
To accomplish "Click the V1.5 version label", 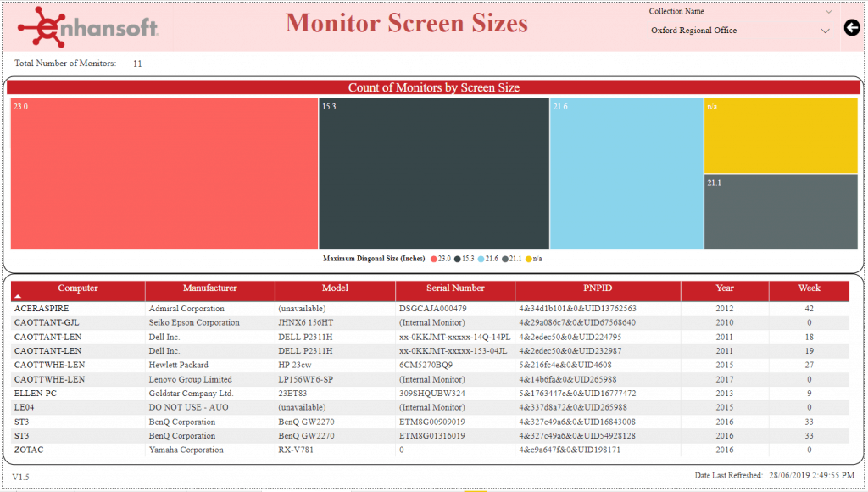I will point(20,477).
